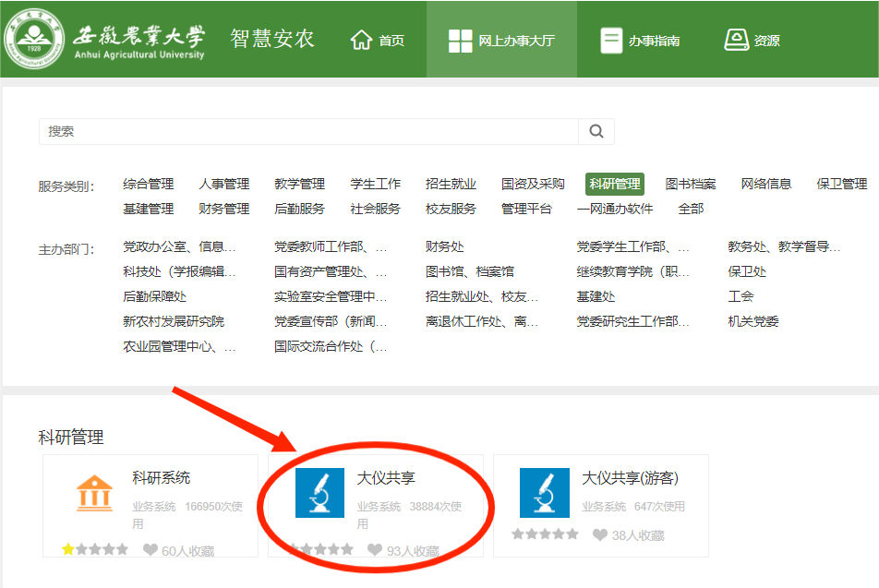Viewport: 879px width, 588px height.
Task: Filter by department 保卫处
Action: click(747, 271)
